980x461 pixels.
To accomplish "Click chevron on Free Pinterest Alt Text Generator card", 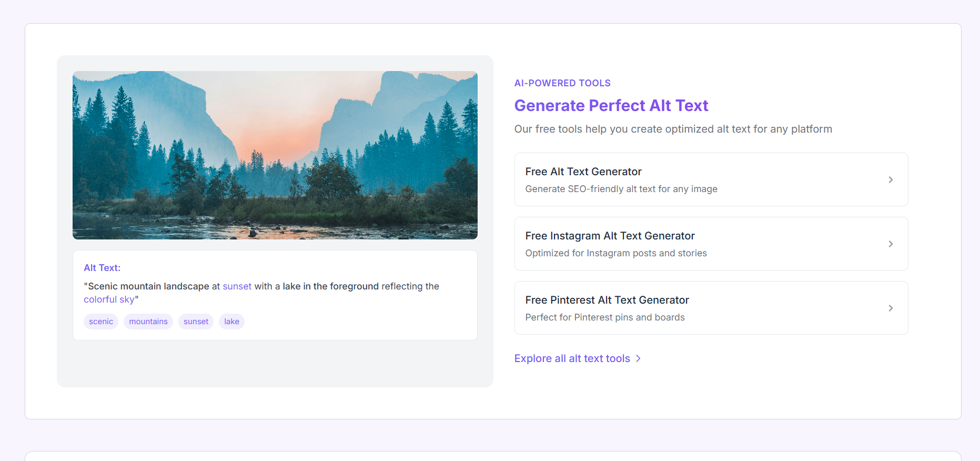I will pos(891,308).
